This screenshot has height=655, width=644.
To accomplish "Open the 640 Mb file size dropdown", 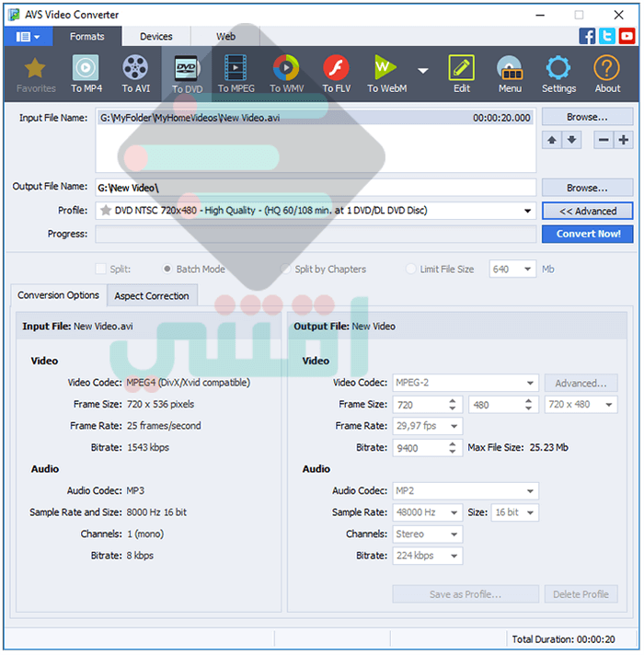I will click(527, 269).
